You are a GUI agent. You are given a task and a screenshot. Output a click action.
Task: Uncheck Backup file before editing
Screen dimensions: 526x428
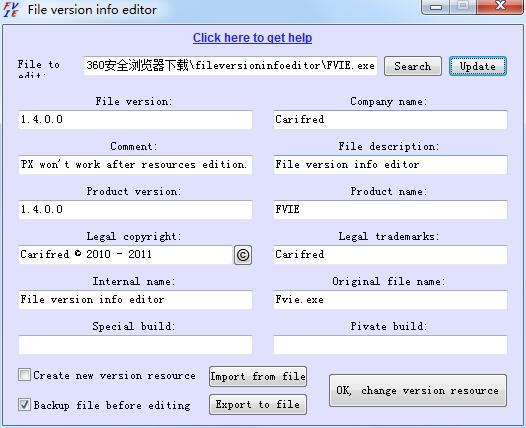[x=24, y=405]
